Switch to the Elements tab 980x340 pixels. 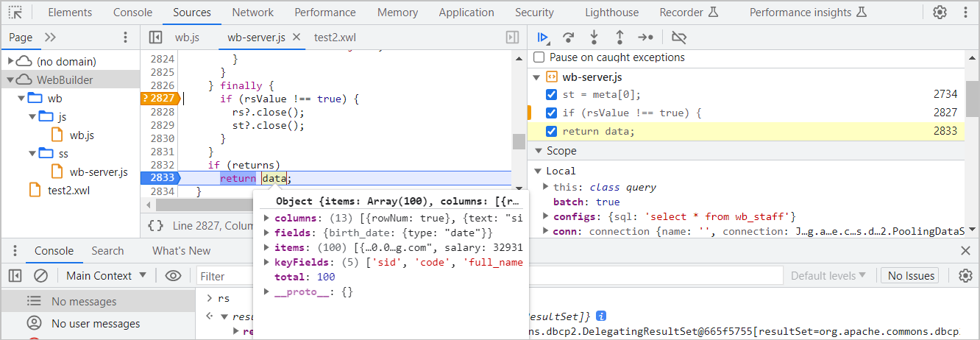pyautogui.click(x=70, y=13)
